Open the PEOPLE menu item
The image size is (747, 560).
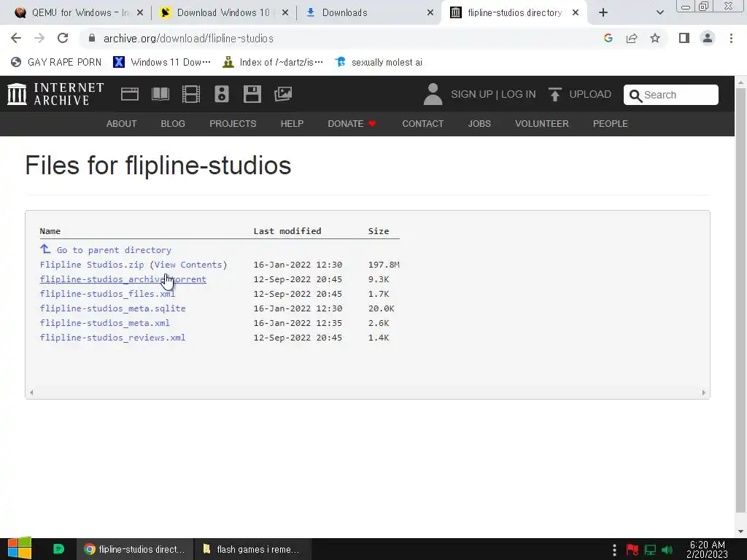point(611,124)
